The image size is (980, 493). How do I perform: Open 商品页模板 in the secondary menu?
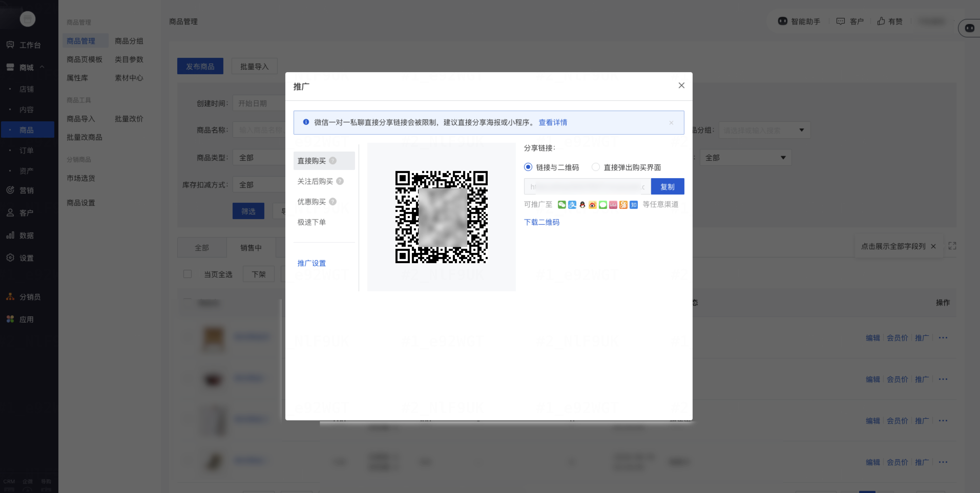[85, 59]
